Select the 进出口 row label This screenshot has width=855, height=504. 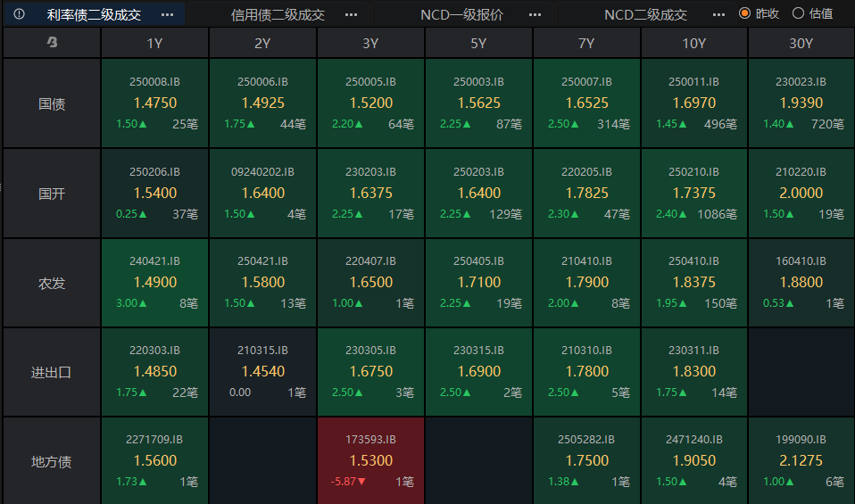[x=52, y=372]
